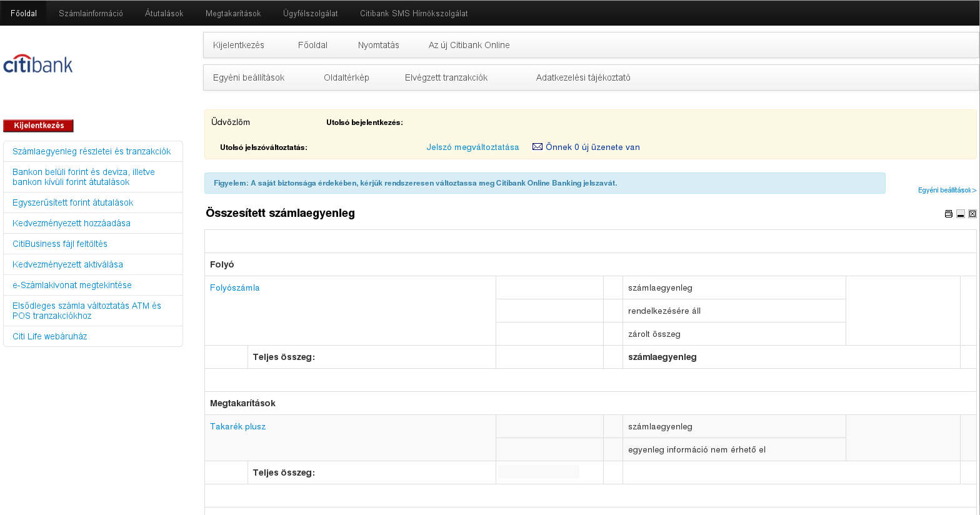
Task: Open the Ügyfélszolgálat menu
Action: (311, 13)
